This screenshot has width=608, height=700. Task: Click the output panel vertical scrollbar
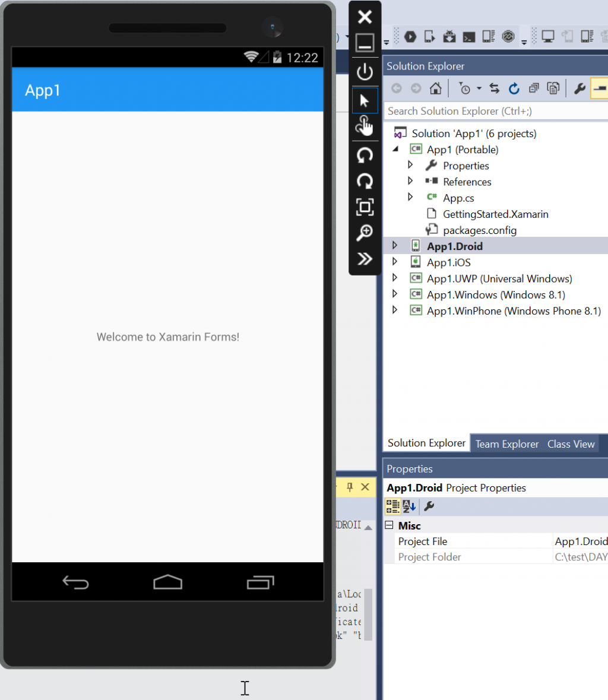[368, 615]
